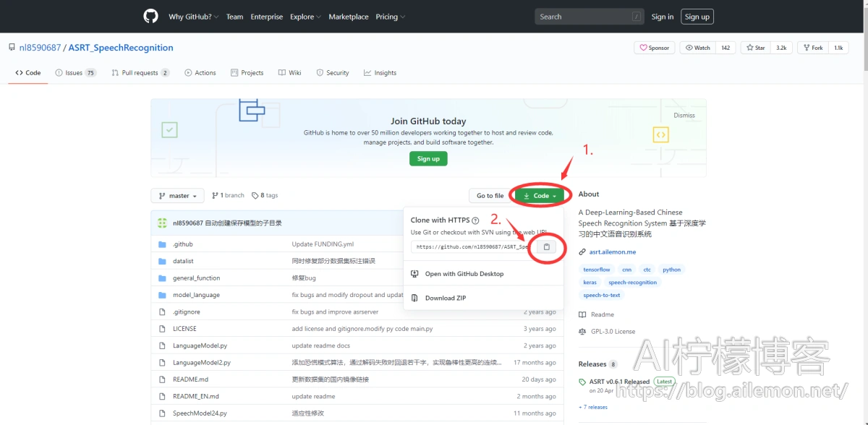
Task: Switch to the Pull requests tab
Action: [x=141, y=73]
